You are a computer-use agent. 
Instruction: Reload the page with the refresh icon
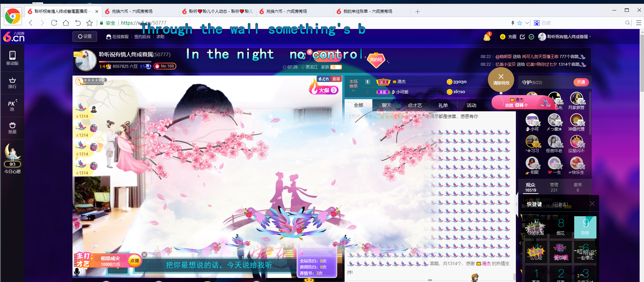(x=54, y=23)
